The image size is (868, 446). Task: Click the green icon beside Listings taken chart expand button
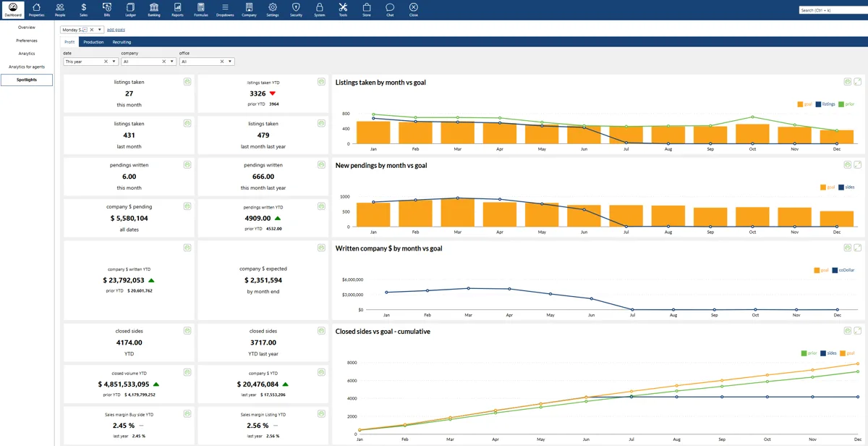pyautogui.click(x=848, y=82)
